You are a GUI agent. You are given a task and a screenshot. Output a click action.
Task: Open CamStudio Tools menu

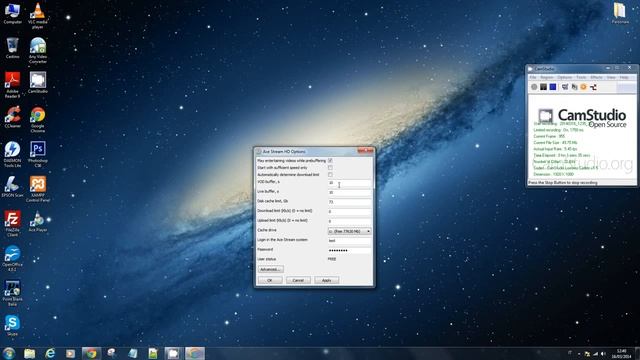(581, 78)
